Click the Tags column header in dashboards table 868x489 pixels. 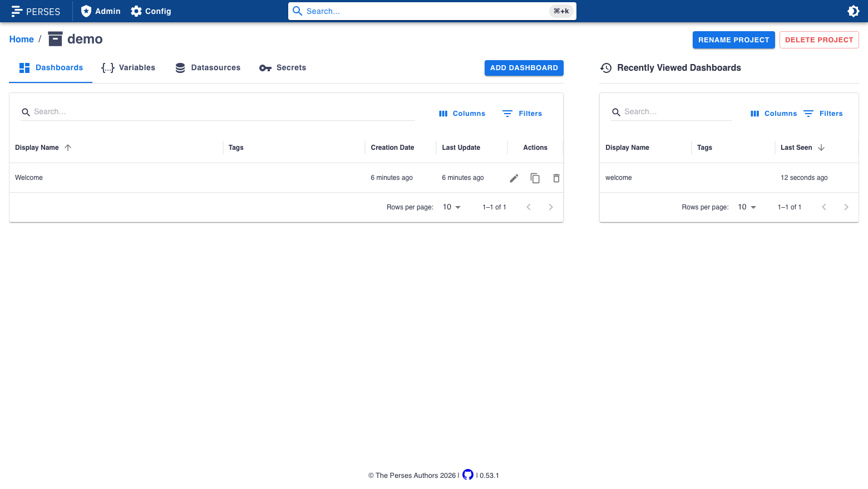[x=236, y=148]
